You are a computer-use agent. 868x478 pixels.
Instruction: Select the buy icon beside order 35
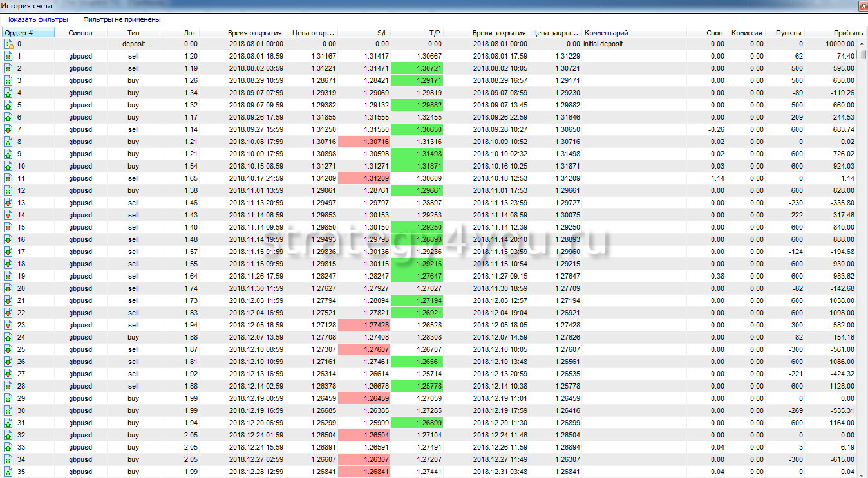pos(8,472)
